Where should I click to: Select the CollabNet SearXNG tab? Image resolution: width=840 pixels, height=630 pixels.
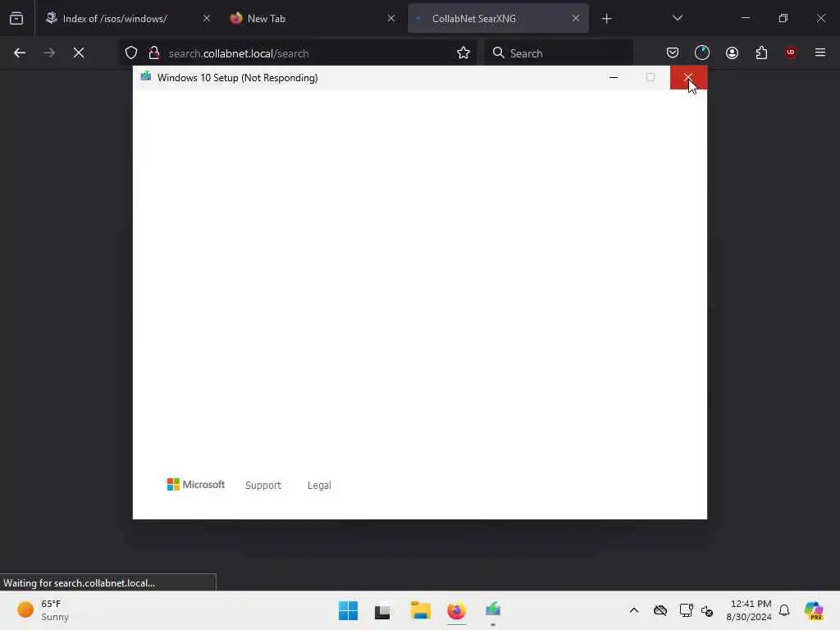(498, 18)
